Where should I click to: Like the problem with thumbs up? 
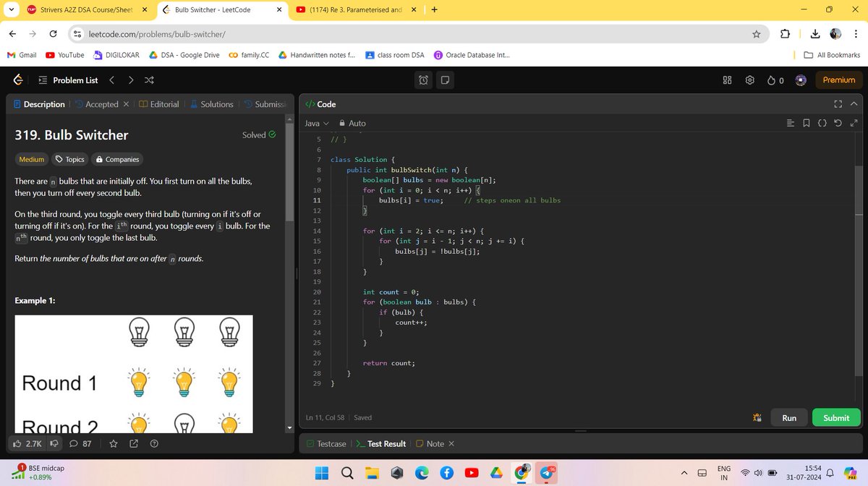(x=27, y=443)
